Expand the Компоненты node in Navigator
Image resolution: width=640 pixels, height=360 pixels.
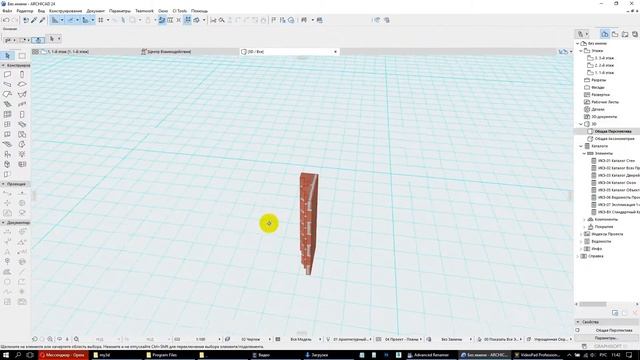584,220
